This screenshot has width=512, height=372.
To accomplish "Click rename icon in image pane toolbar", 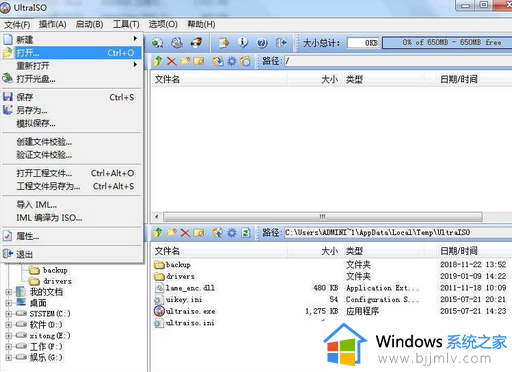I will (x=199, y=61).
